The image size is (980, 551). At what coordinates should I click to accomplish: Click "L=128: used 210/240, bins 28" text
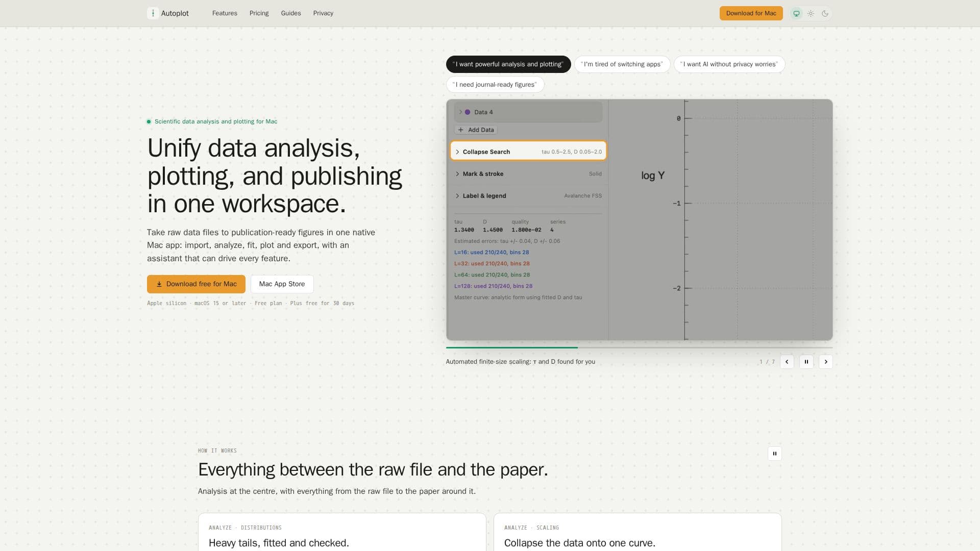[x=493, y=286]
